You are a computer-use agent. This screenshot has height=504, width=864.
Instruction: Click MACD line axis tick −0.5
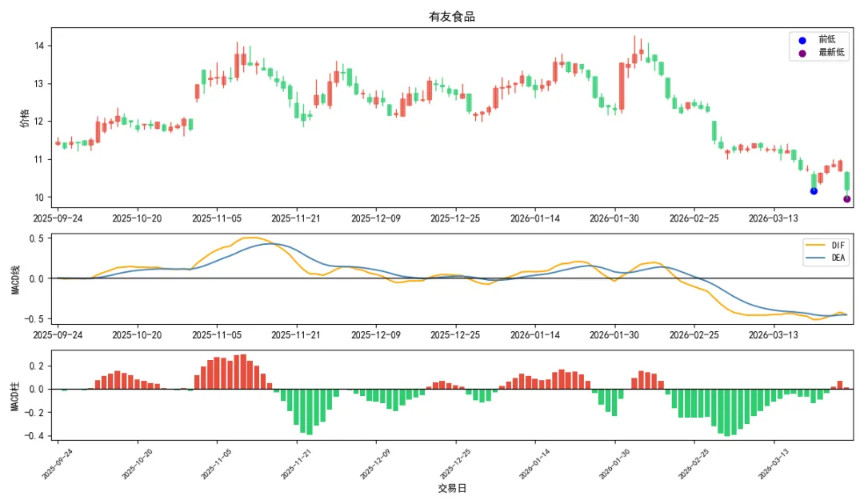(34, 319)
